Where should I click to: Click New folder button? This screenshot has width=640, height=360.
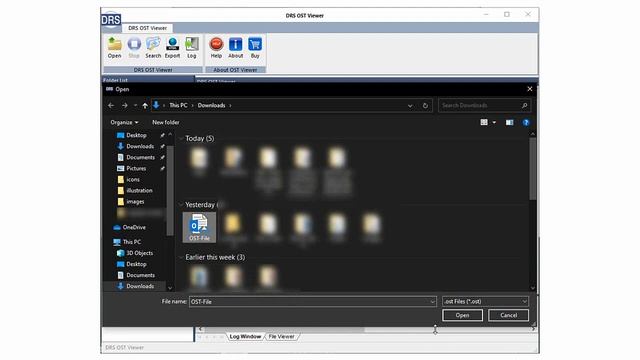tap(166, 122)
